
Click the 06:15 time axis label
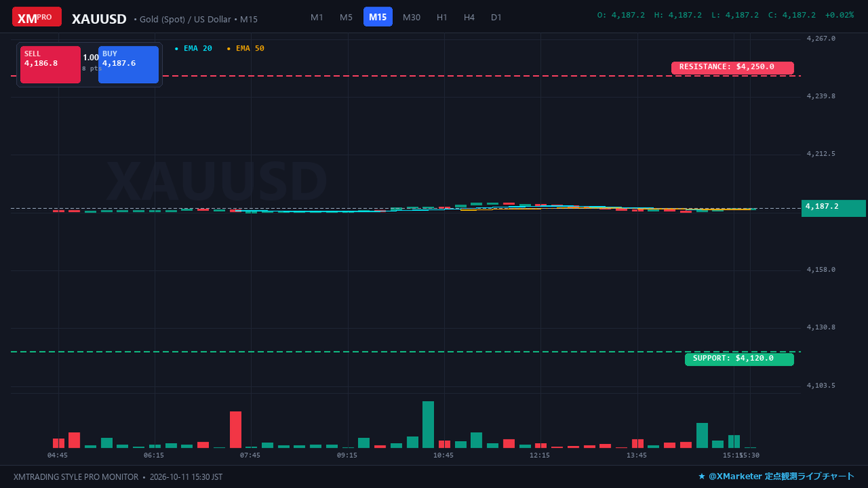coord(154,455)
